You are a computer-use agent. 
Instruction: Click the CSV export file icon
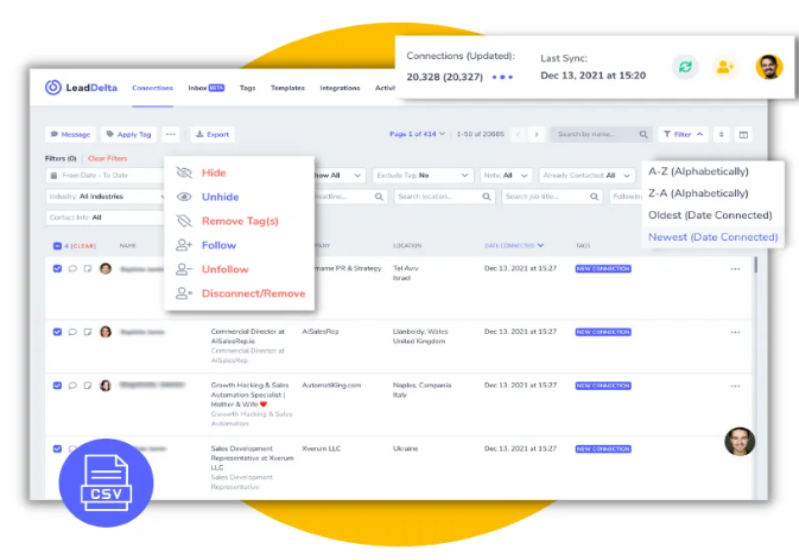pos(106,483)
